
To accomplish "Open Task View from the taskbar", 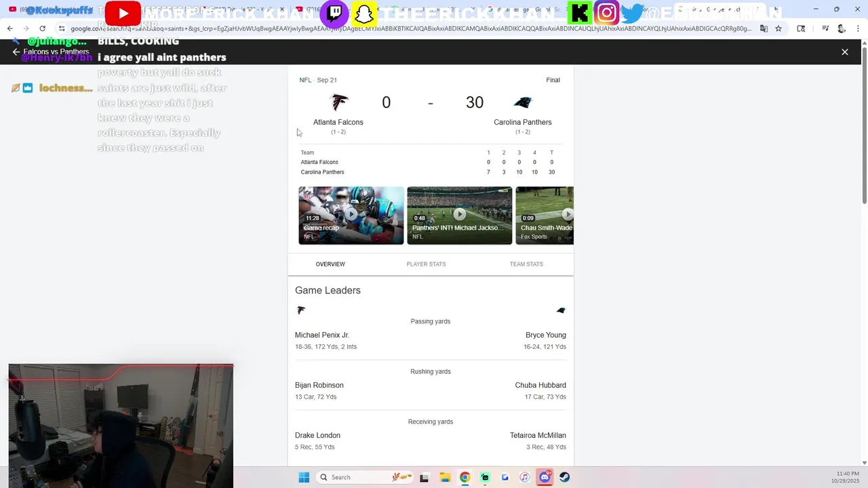I will [x=425, y=477].
